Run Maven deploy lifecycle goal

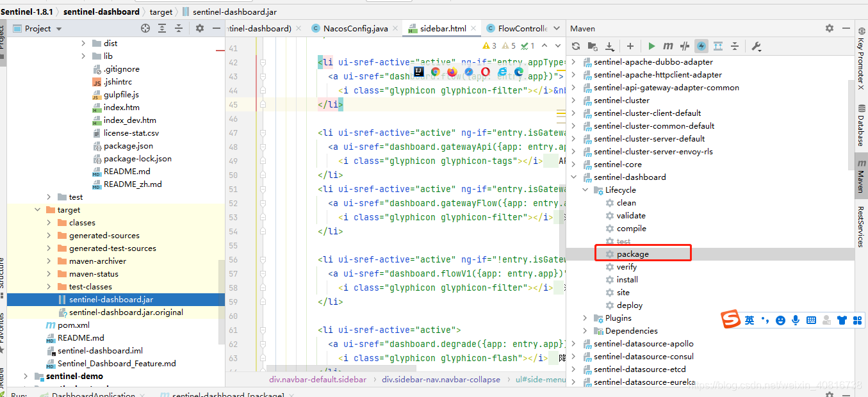pos(630,305)
